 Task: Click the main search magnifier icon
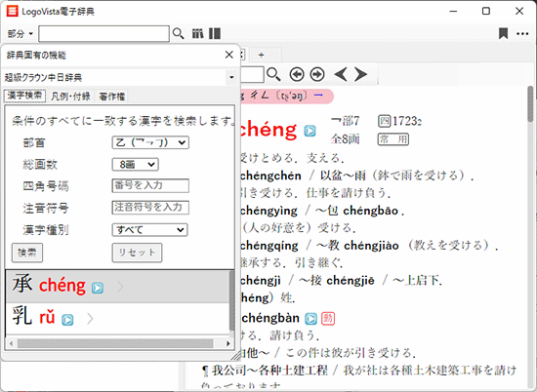(178, 33)
